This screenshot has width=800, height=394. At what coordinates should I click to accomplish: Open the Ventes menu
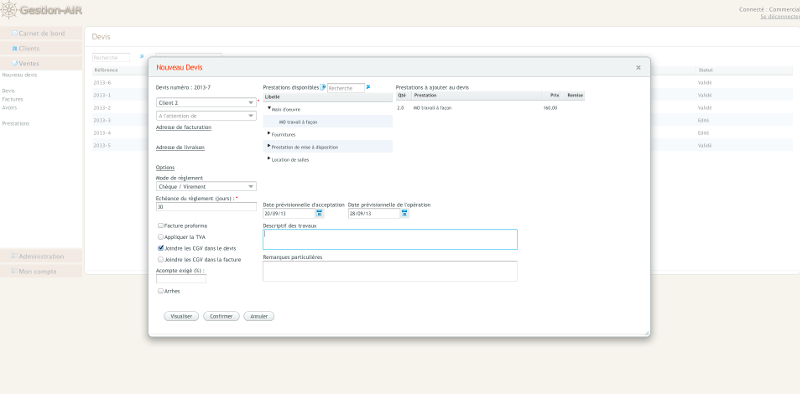pyautogui.click(x=41, y=63)
